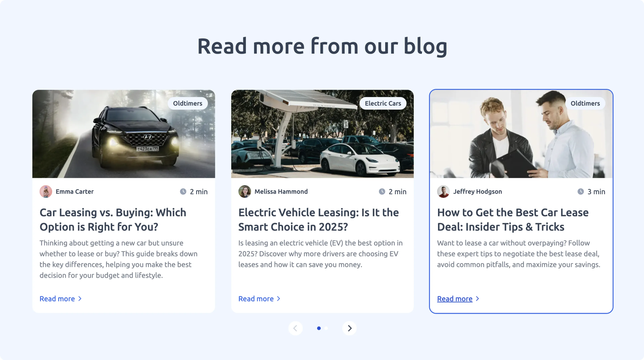Click the right carousel arrow

click(349, 328)
